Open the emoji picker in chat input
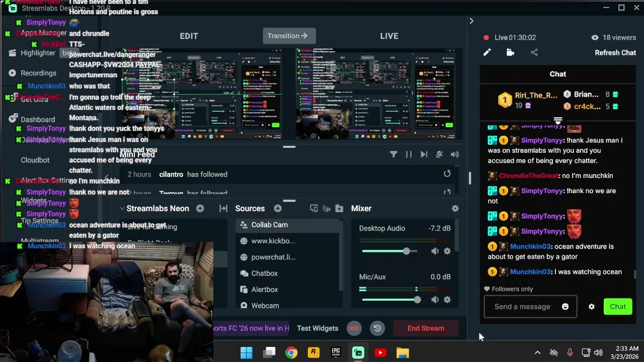Viewport: 644px width, 362px height. pos(565,307)
